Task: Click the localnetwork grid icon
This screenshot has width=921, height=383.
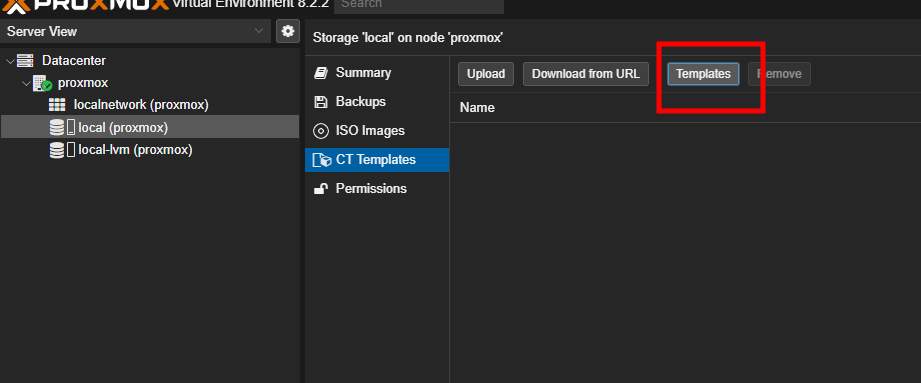Action: point(57,105)
